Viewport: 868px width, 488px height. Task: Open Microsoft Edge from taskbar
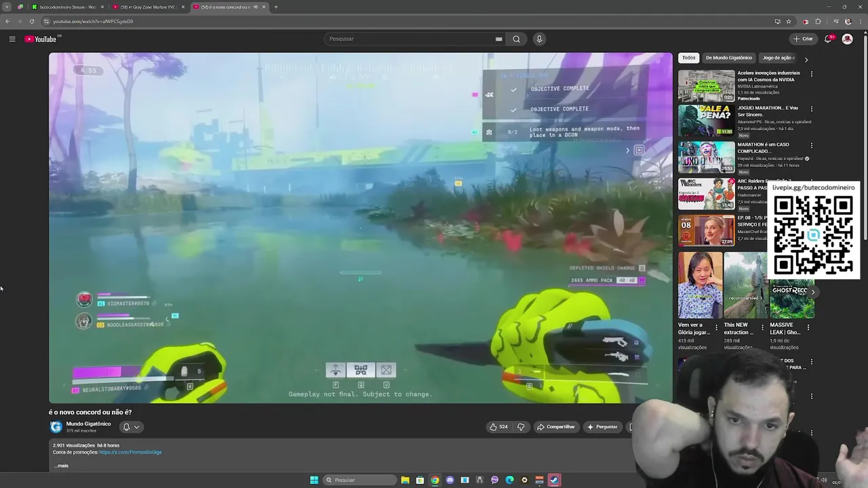509,480
